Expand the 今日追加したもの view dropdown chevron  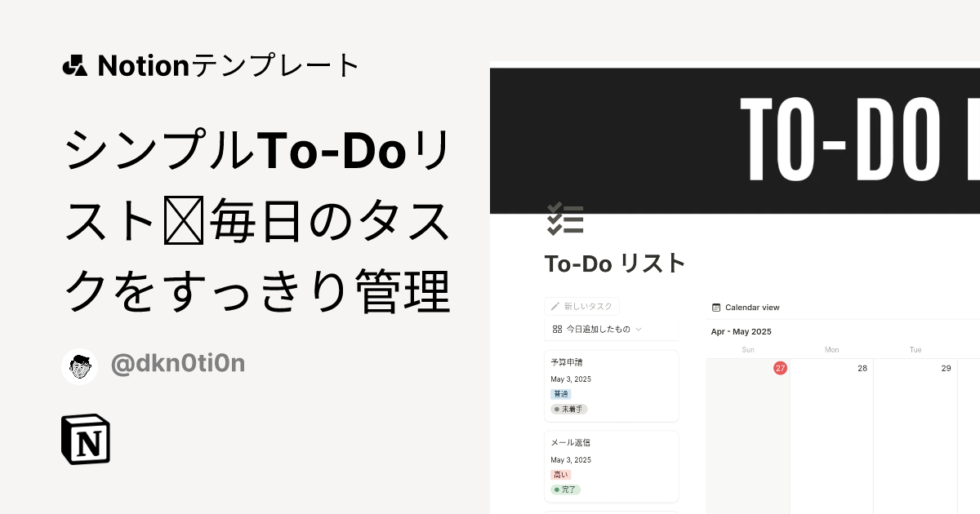click(639, 330)
